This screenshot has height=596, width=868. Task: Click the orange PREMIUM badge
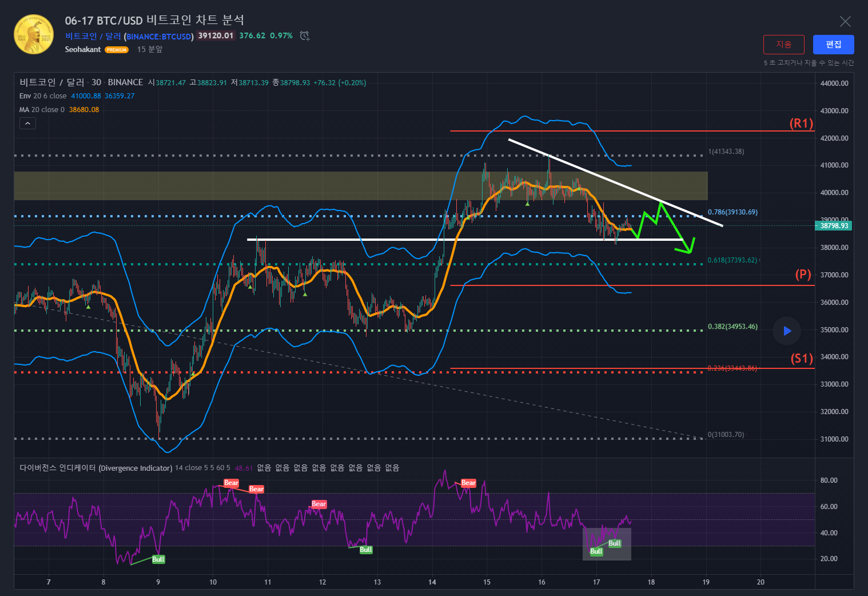click(x=117, y=50)
